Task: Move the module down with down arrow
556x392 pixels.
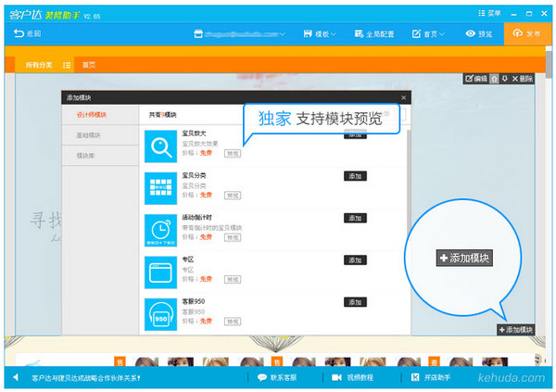Action: (x=505, y=79)
